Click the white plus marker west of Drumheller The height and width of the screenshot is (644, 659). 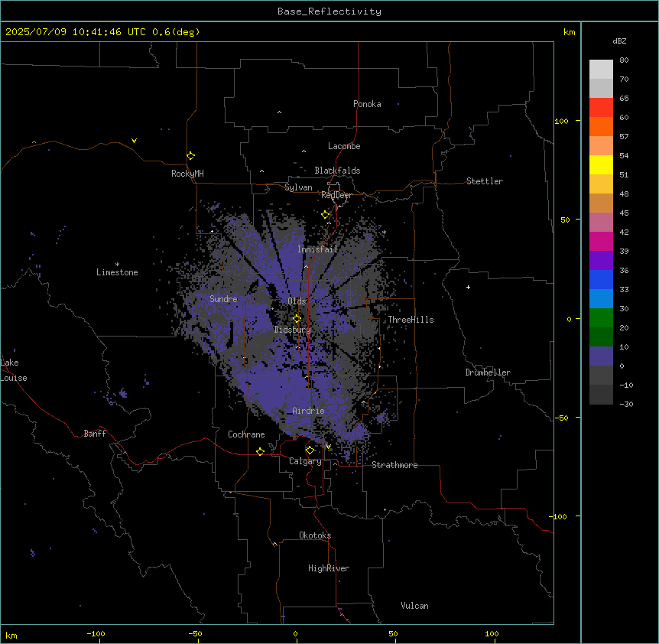pyautogui.click(x=468, y=287)
